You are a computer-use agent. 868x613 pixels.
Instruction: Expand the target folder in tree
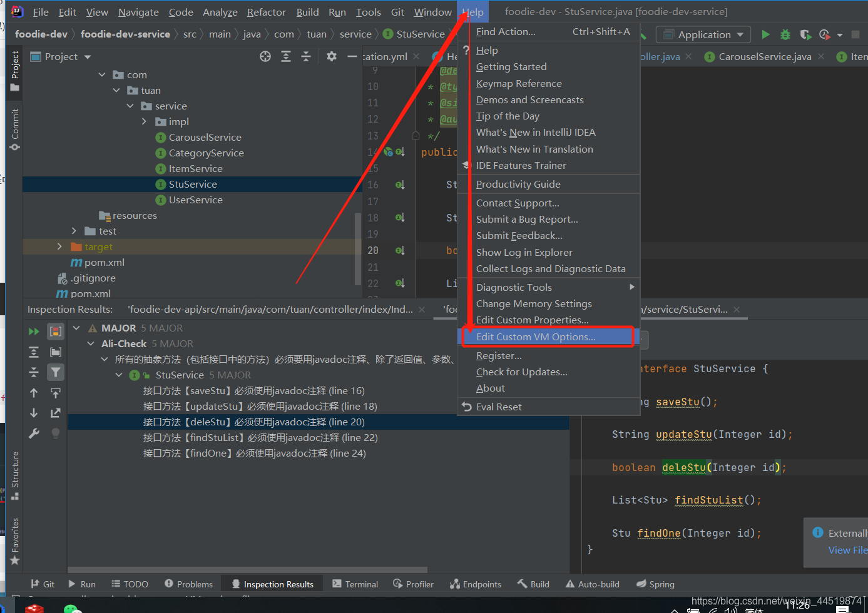59,247
